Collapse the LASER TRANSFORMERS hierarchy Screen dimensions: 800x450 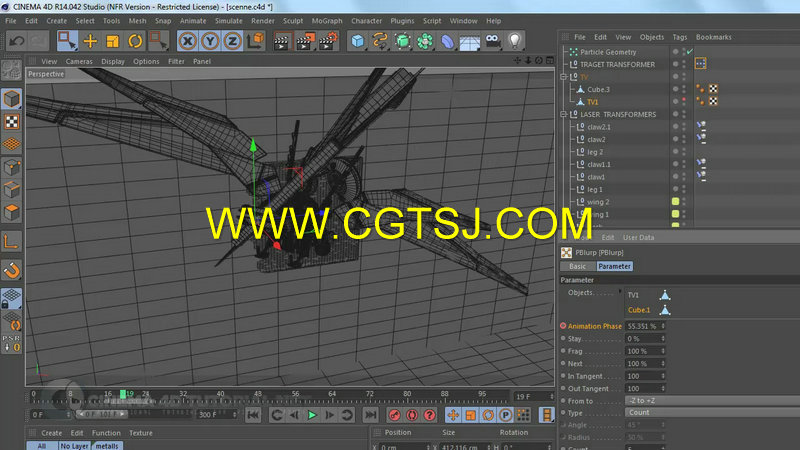pyautogui.click(x=564, y=114)
